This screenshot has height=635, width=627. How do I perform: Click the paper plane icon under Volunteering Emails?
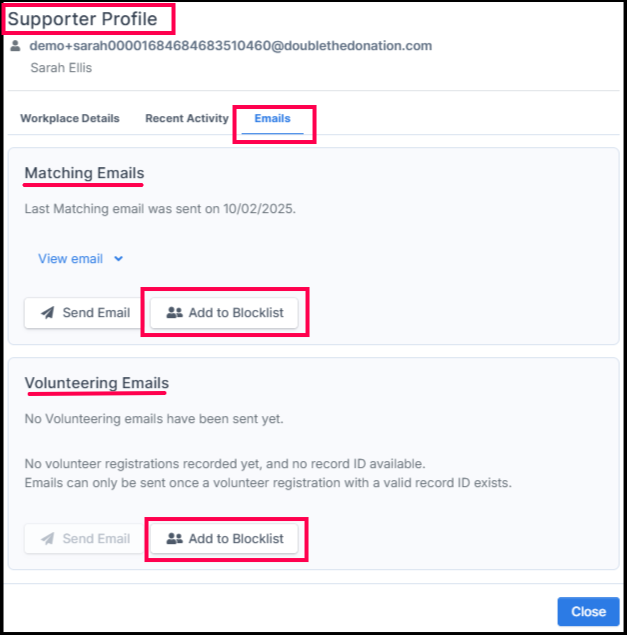[x=47, y=539]
